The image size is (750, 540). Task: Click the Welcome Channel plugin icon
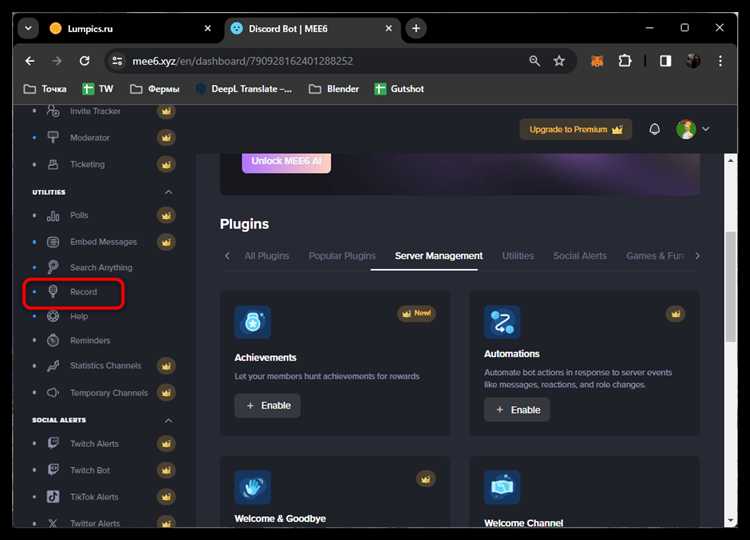pyautogui.click(x=502, y=487)
